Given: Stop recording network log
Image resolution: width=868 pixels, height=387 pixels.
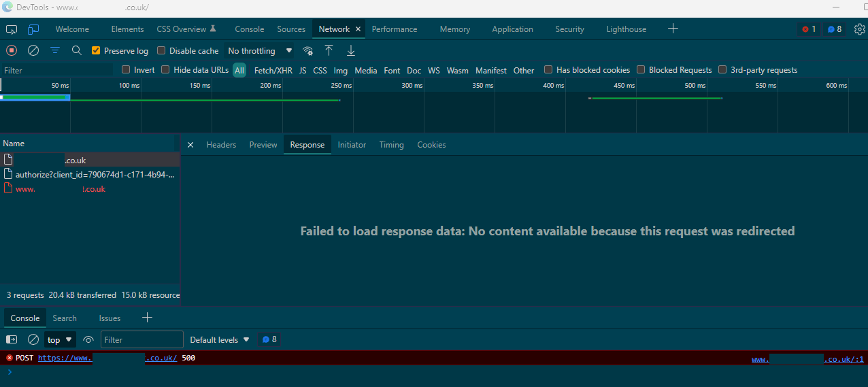Looking at the screenshot, I should [x=12, y=50].
